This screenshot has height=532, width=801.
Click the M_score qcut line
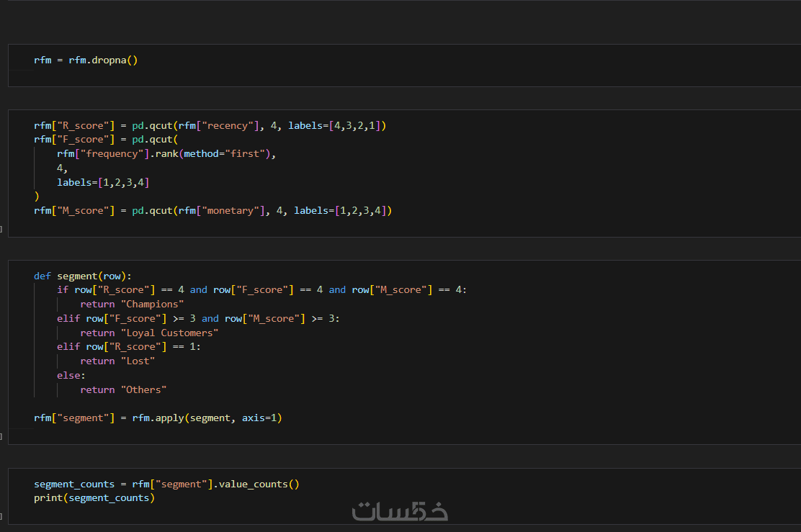pyautogui.click(x=212, y=211)
